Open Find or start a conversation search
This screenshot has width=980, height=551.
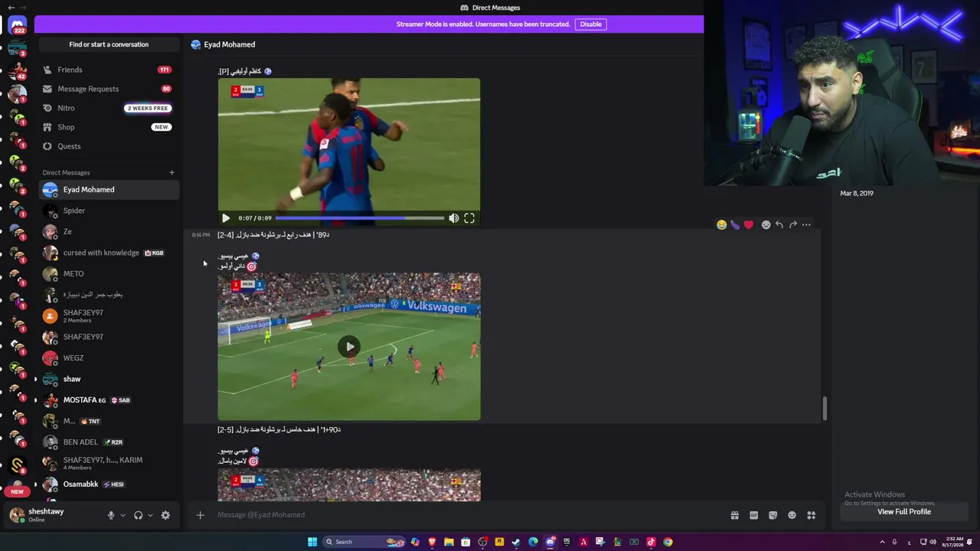109,44
